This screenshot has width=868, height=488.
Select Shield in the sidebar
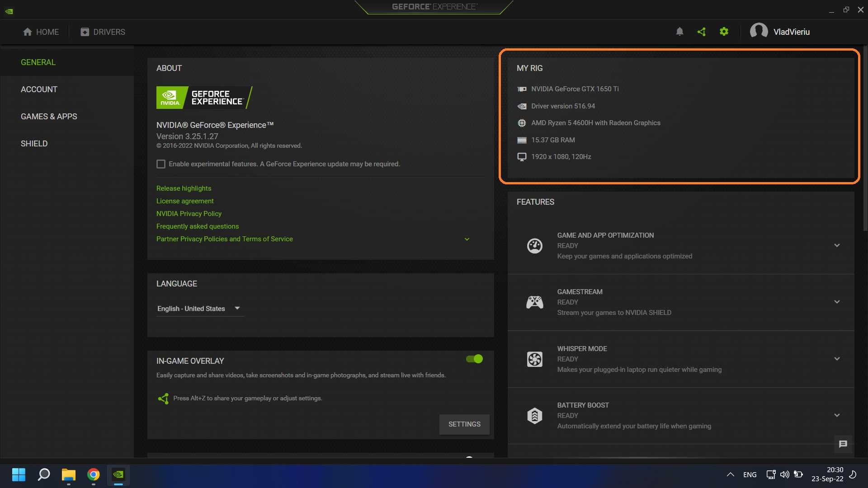point(67,144)
